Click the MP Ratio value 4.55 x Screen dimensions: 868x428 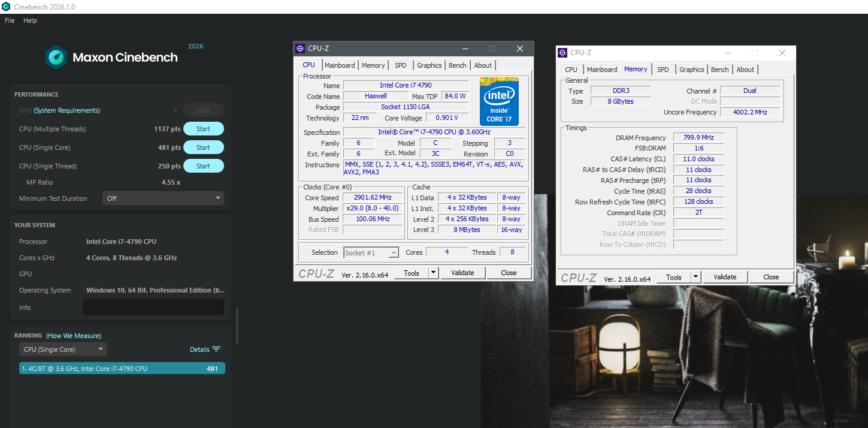click(x=171, y=182)
